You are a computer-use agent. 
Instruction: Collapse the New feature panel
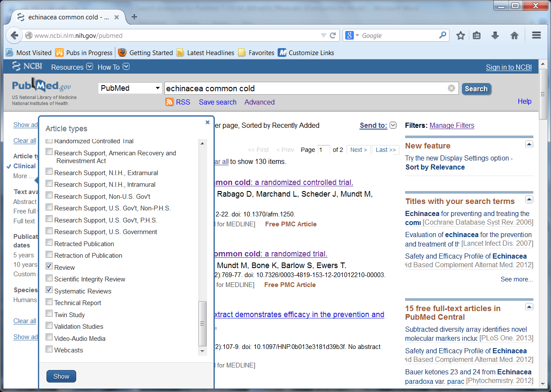pos(529,144)
